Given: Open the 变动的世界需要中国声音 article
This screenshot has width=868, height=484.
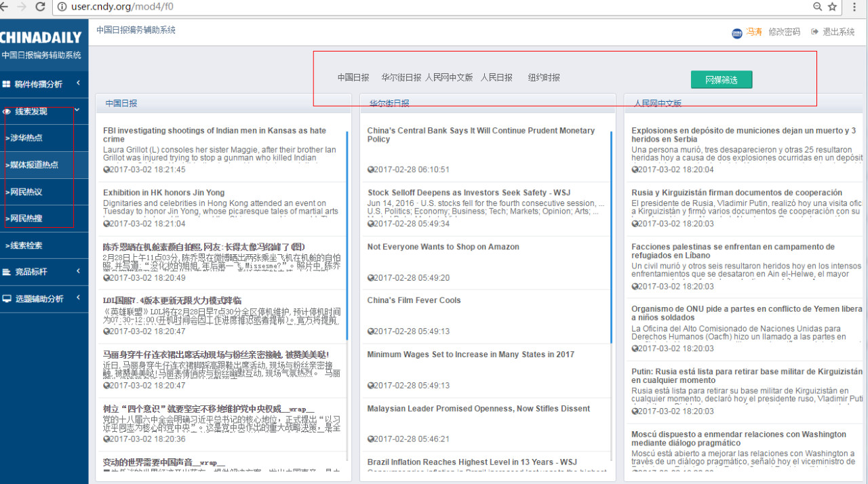Looking at the screenshot, I should (x=164, y=462).
